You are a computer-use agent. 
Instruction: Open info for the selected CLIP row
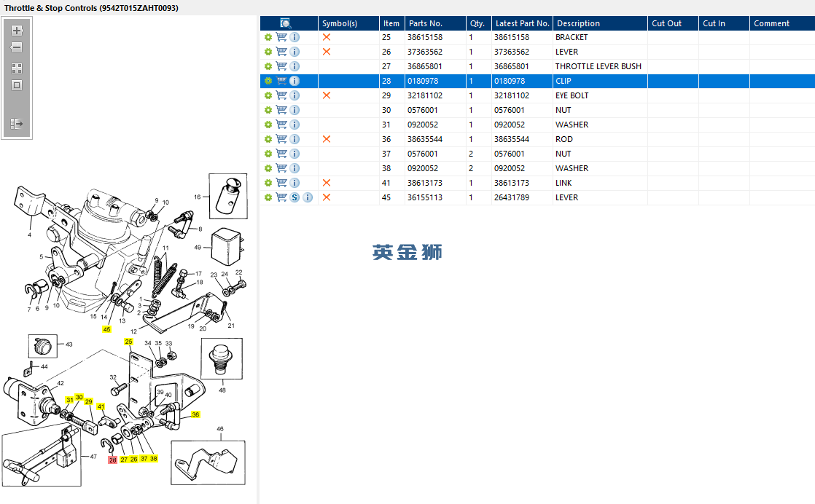(295, 81)
